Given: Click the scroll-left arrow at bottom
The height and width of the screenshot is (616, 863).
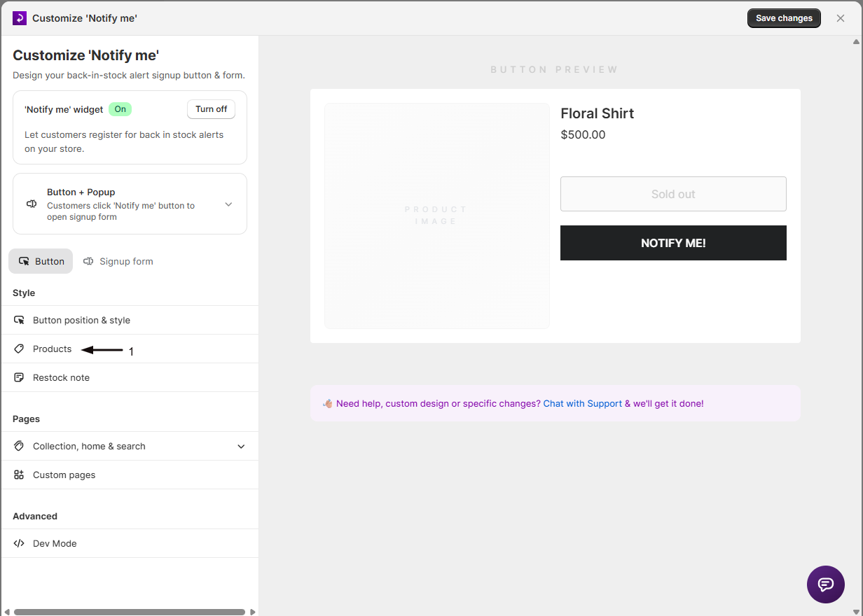Looking at the screenshot, I should [x=6, y=612].
